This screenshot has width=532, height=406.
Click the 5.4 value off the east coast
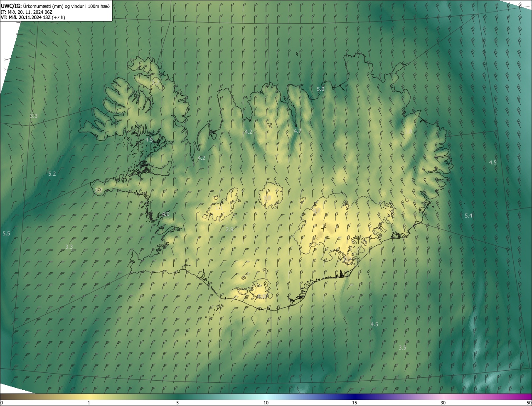click(x=468, y=215)
